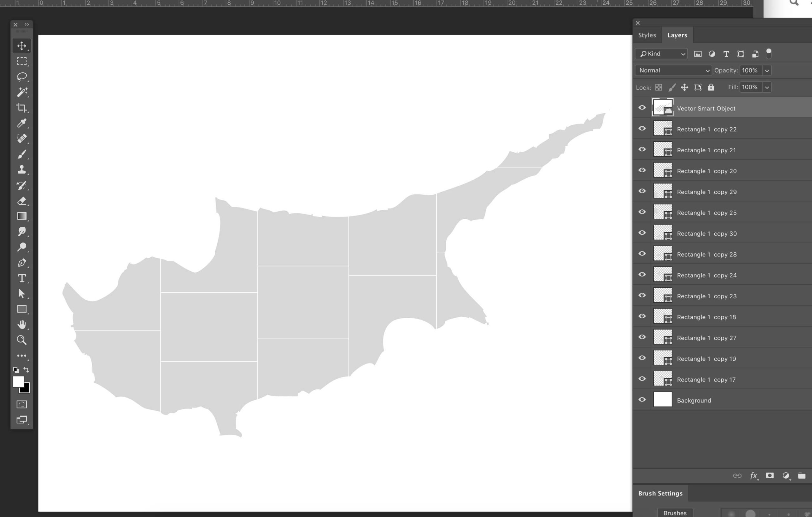812x517 pixels.
Task: Toggle visibility of Vector Smart Object layer
Action: (642, 108)
